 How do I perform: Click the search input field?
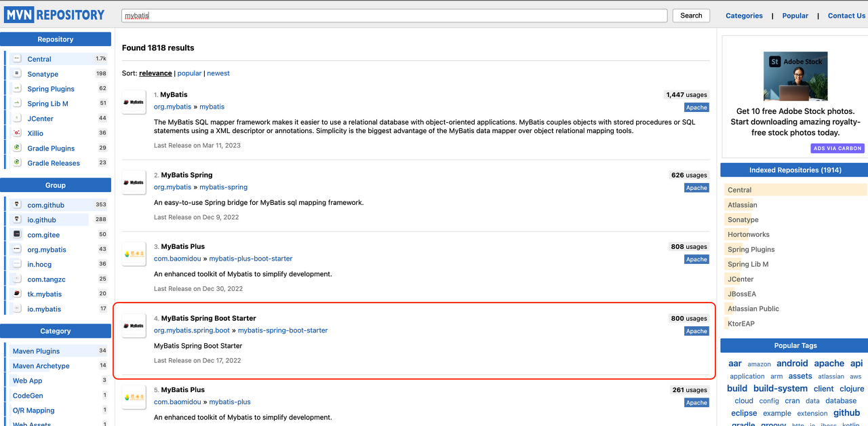395,16
